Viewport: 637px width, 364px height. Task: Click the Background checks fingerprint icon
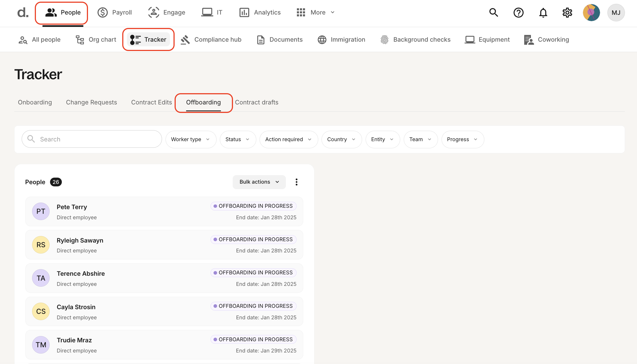pyautogui.click(x=385, y=39)
